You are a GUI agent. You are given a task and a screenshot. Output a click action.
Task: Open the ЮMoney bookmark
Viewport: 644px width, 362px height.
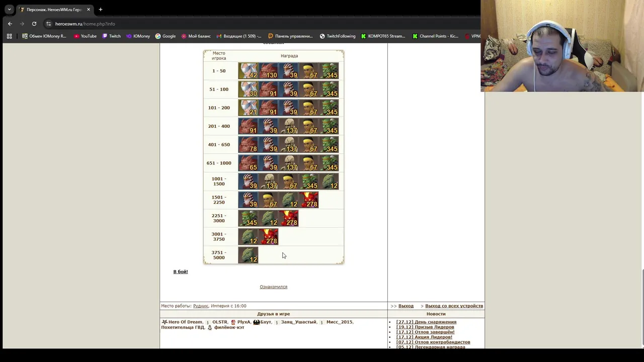138,36
